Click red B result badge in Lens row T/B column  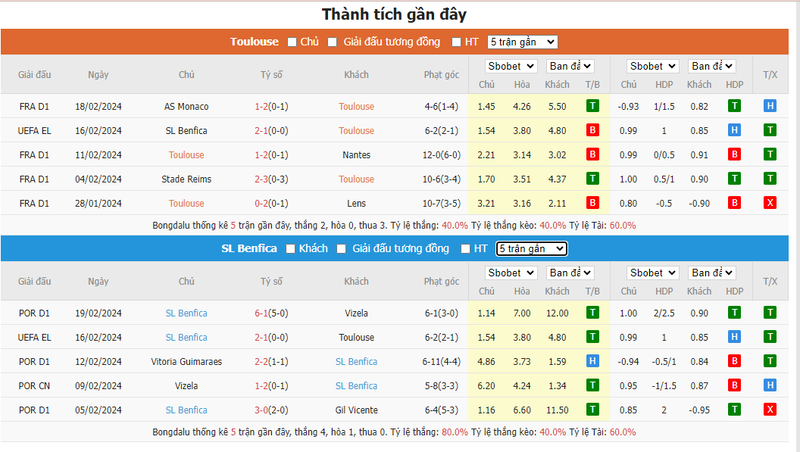[592, 203]
